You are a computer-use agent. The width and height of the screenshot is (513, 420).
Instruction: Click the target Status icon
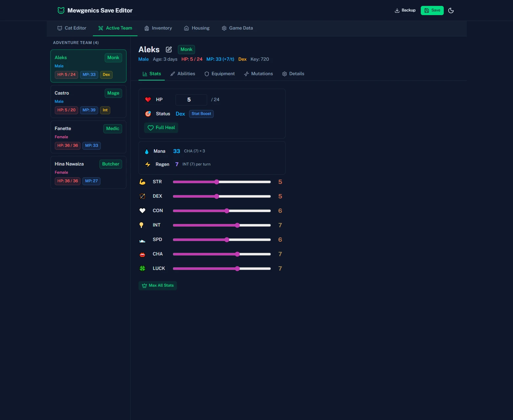148,114
